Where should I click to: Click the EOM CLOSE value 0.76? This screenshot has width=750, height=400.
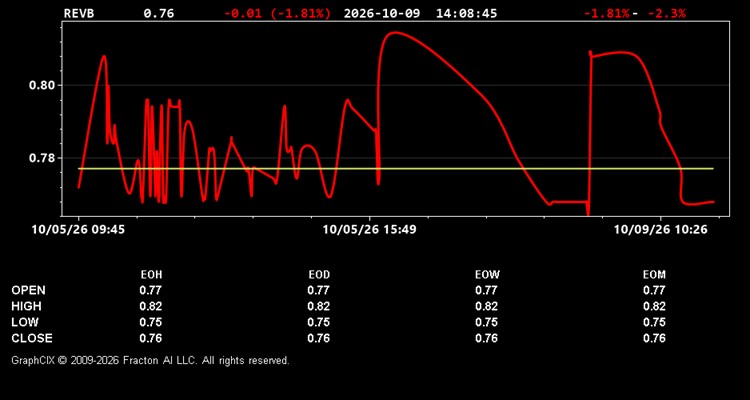(x=654, y=338)
